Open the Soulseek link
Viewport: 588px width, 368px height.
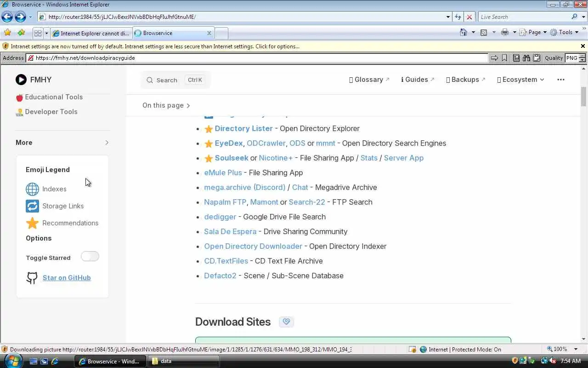click(x=231, y=158)
